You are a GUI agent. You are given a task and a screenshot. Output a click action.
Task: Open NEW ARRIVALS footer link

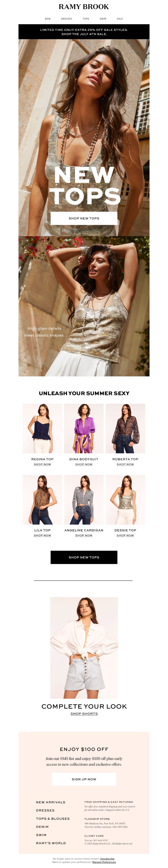point(51,802)
